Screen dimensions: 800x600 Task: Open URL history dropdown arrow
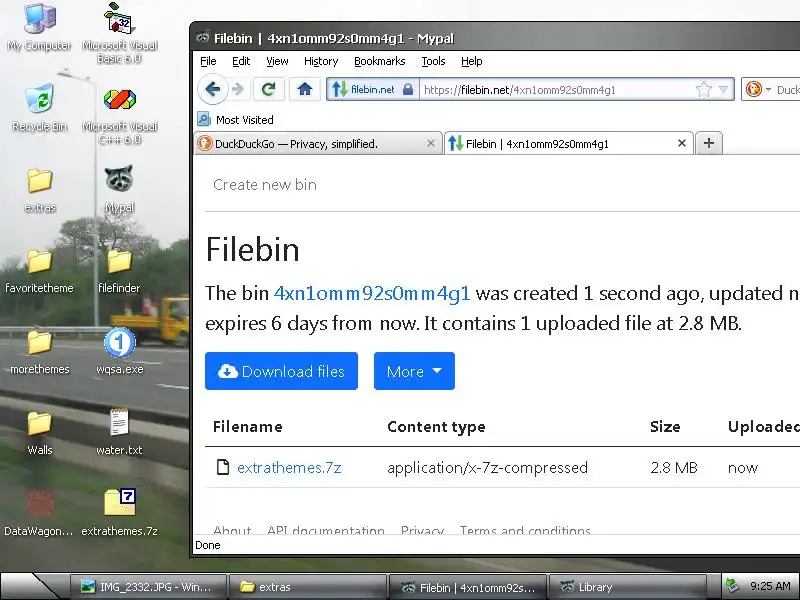723,90
